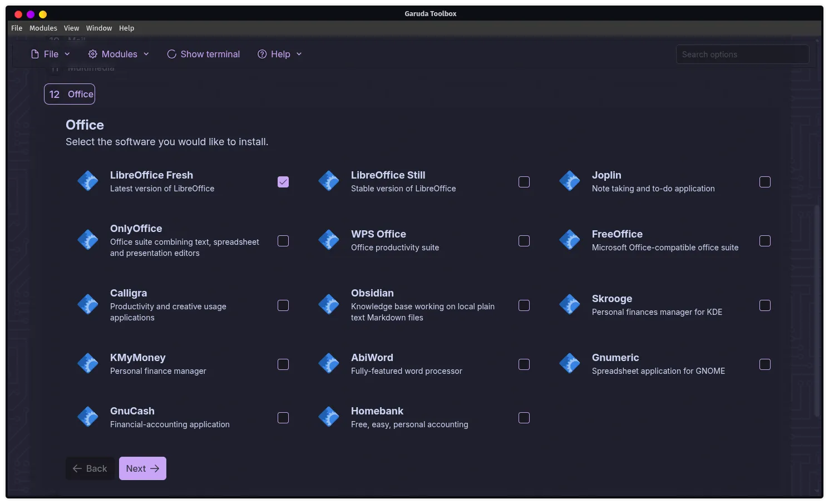Viewport: 829px width, 504px height.
Task: Click the LibreOffice Fresh package icon
Action: click(88, 181)
